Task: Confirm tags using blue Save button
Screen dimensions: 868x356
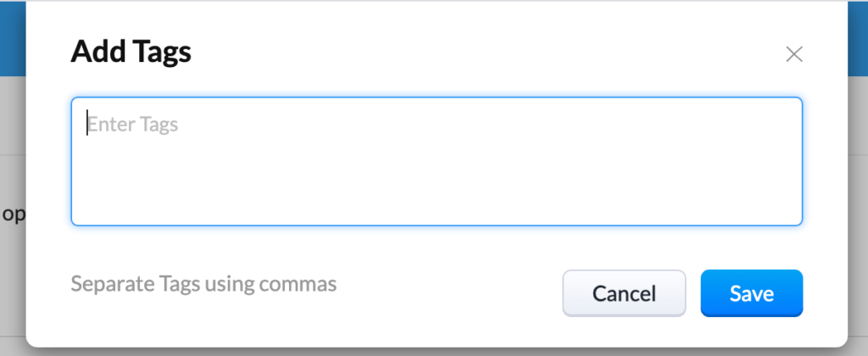Action: pos(751,293)
